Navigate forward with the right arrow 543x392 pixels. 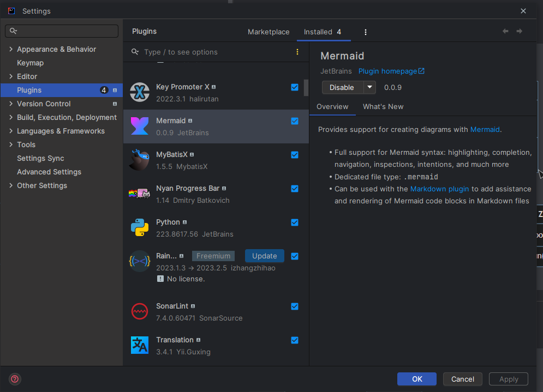coord(519,31)
